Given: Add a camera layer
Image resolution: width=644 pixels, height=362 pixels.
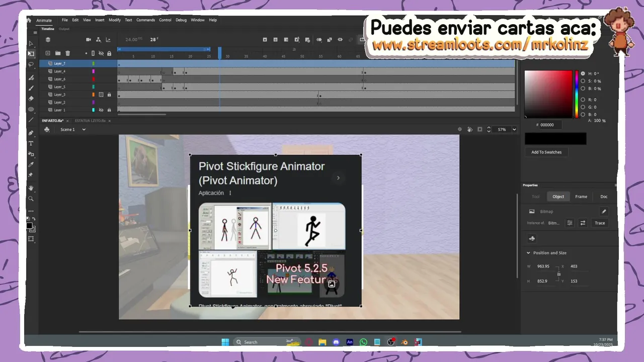Looking at the screenshot, I should tap(89, 40).
